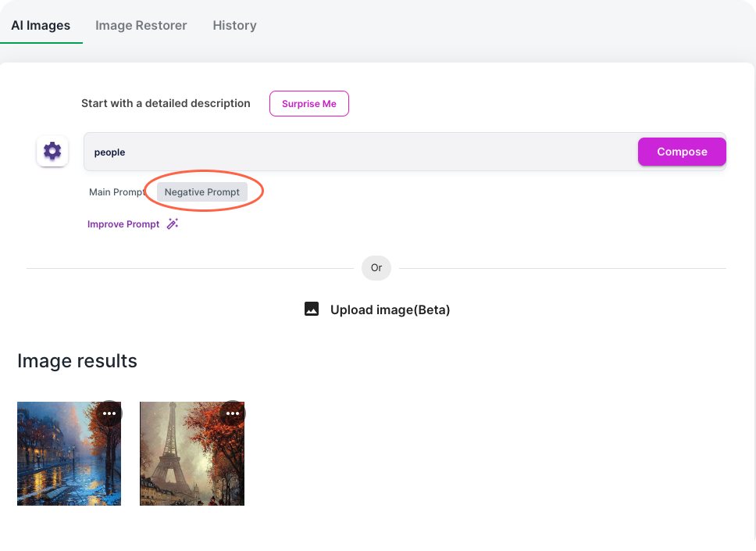Switch to the Image Restorer tab
The width and height of the screenshot is (756, 551).
tap(141, 25)
